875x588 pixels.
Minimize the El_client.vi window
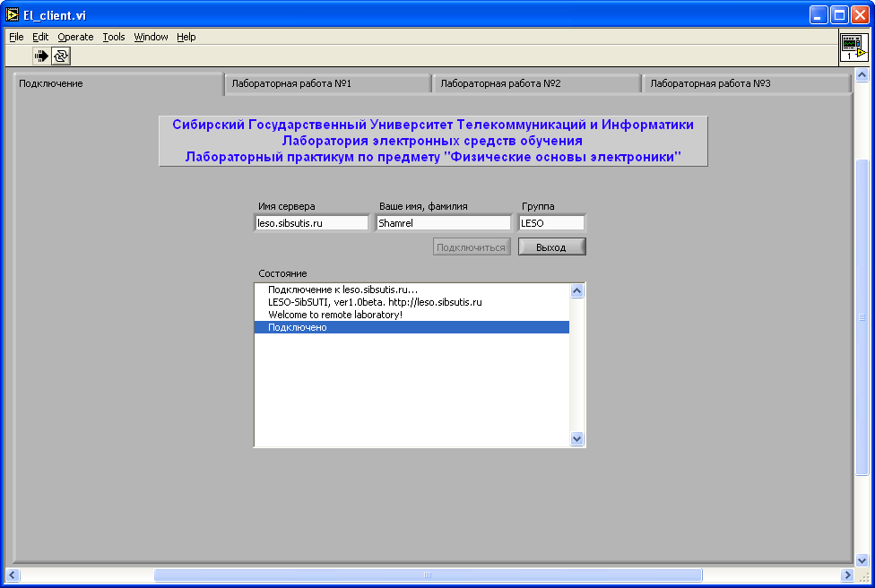819,15
